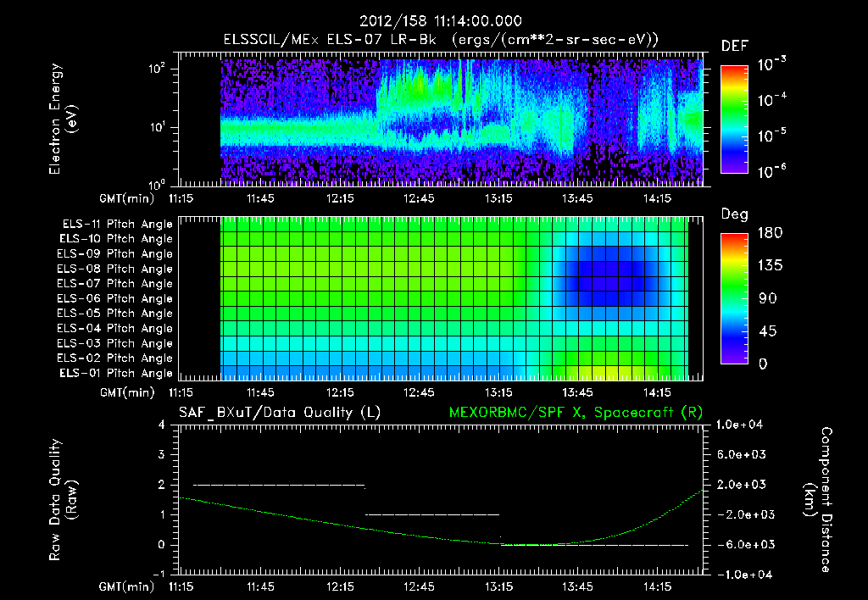Image resolution: width=868 pixels, height=600 pixels.
Task: Click the ELS-10 Pitch Angle row label
Action: click(116, 239)
